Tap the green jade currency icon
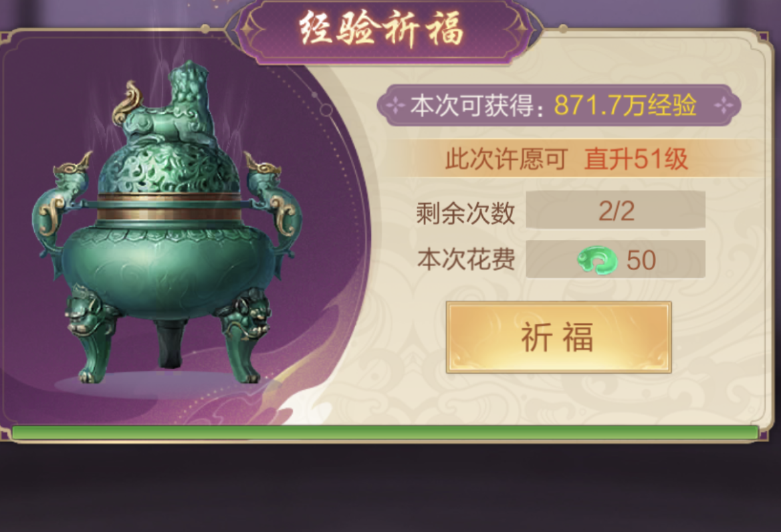 597,260
